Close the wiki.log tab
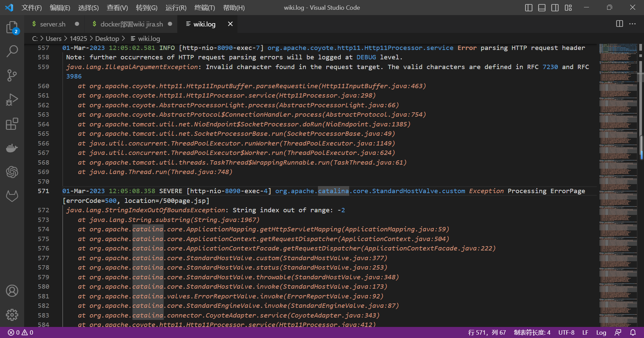Screen dimensions: 644x338 click(x=230, y=24)
